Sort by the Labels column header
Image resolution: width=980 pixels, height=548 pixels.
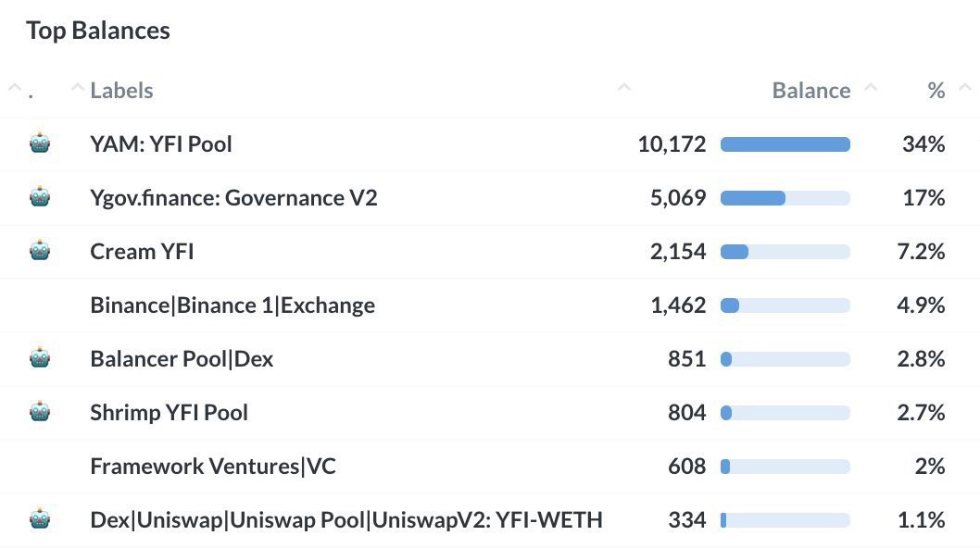pos(121,91)
